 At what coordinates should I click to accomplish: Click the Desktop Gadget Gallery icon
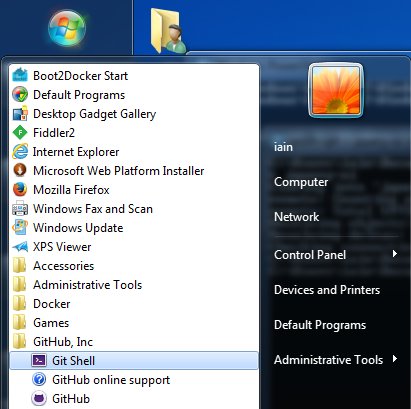(20, 114)
